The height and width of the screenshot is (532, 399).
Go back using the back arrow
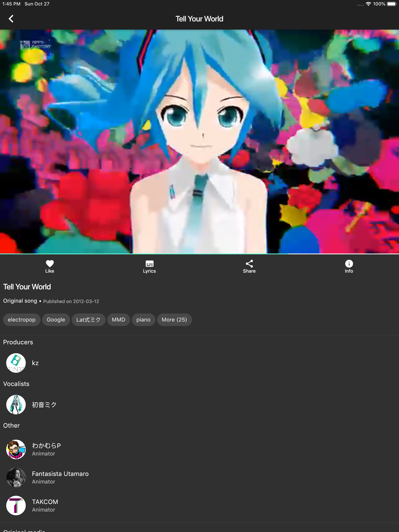pos(11,19)
